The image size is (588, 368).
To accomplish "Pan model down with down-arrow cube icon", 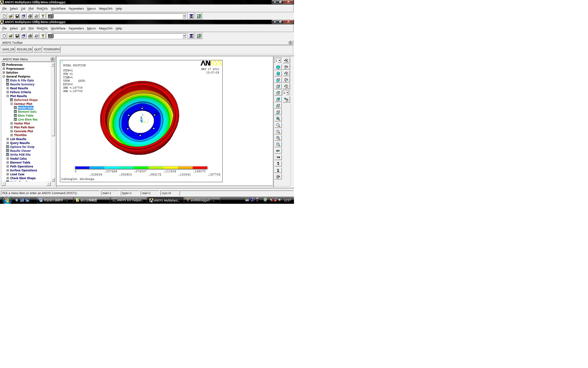I will [278, 170].
